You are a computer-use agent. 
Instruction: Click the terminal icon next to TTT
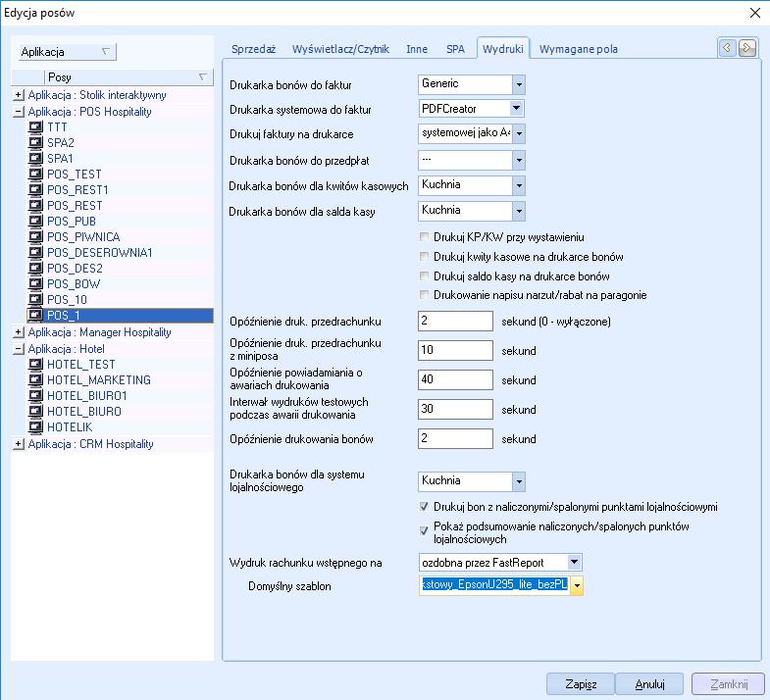pos(35,127)
